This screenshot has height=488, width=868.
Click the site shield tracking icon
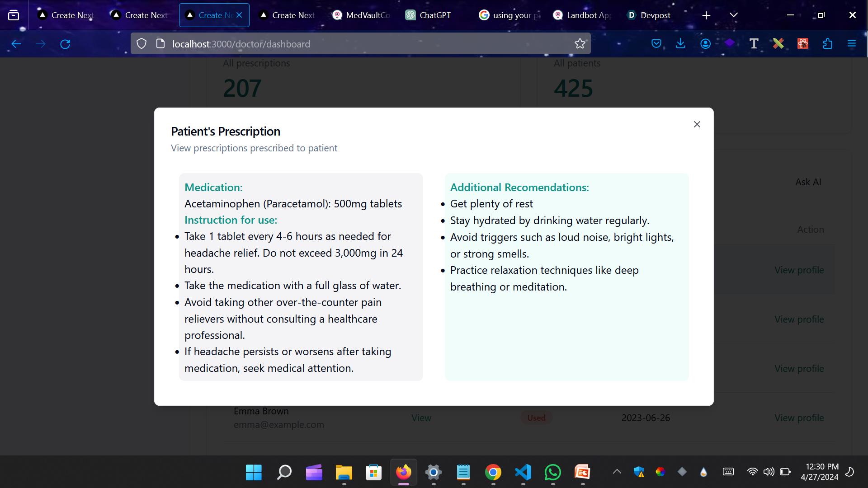click(142, 44)
